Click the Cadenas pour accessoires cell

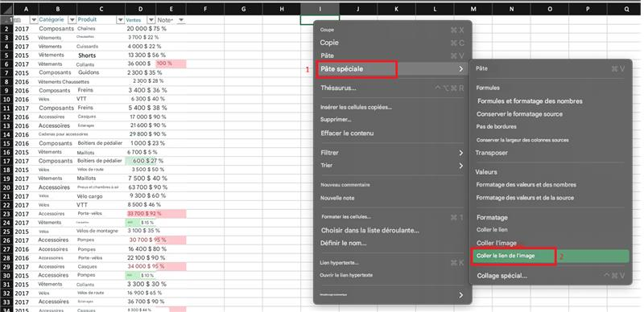[64, 134]
